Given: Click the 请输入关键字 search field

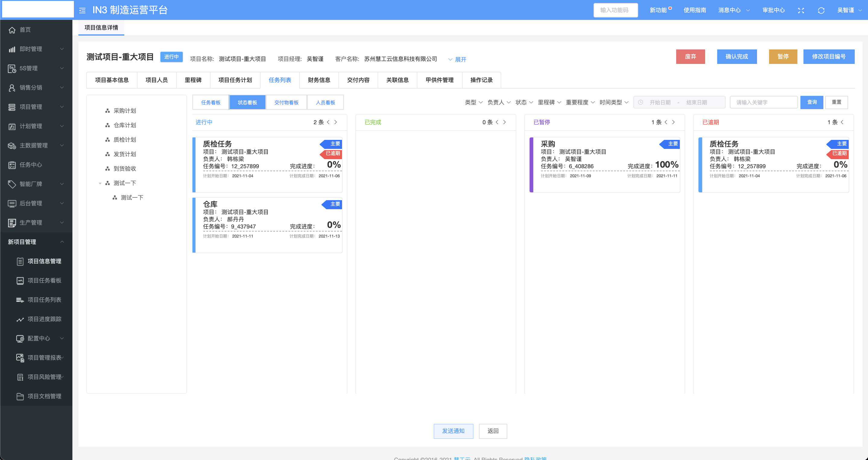Looking at the screenshot, I should (x=764, y=102).
